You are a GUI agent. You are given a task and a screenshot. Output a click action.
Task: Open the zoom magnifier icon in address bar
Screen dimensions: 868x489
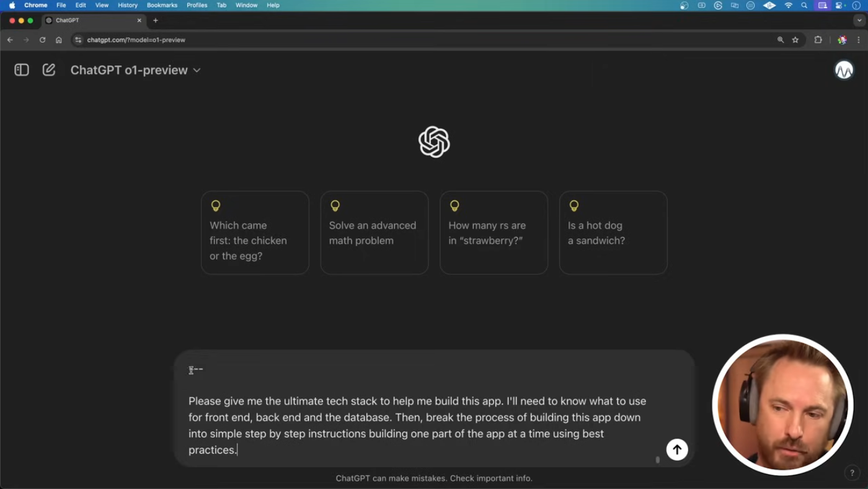(x=781, y=40)
